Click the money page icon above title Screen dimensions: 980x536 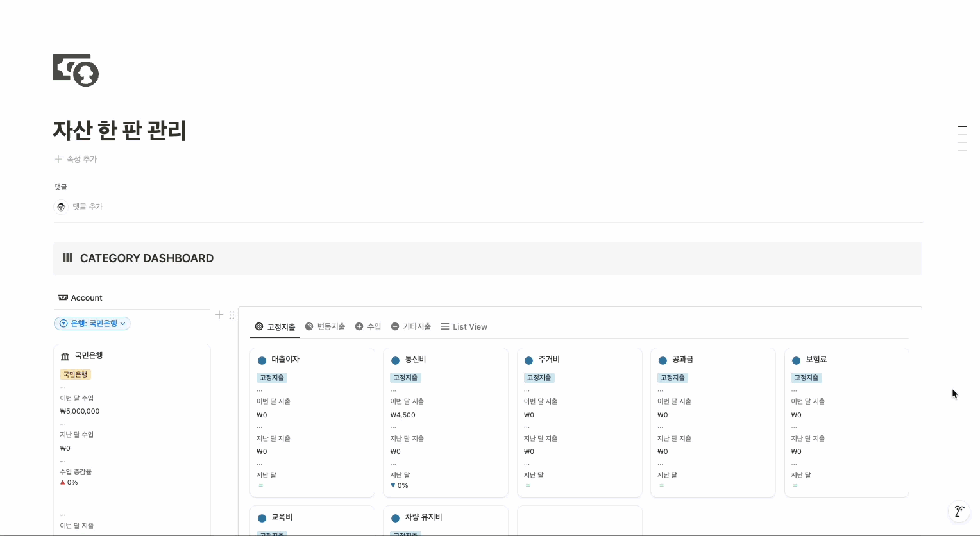(76, 71)
